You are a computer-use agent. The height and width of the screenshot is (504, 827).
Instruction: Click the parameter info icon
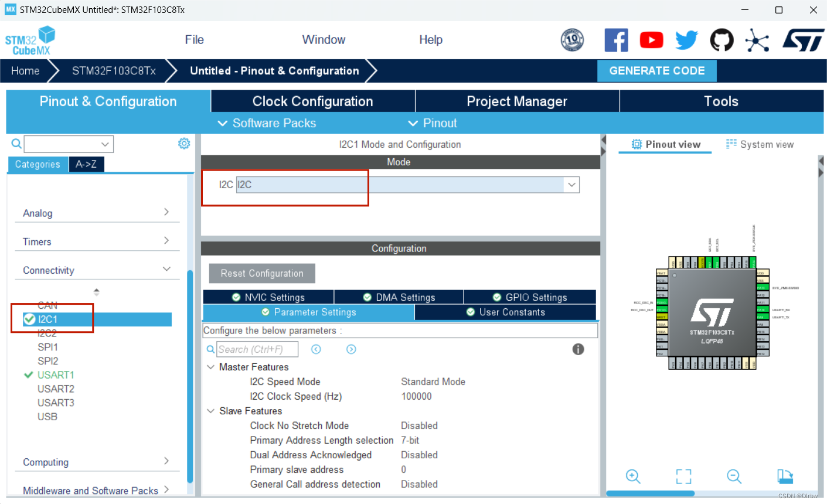[578, 349]
